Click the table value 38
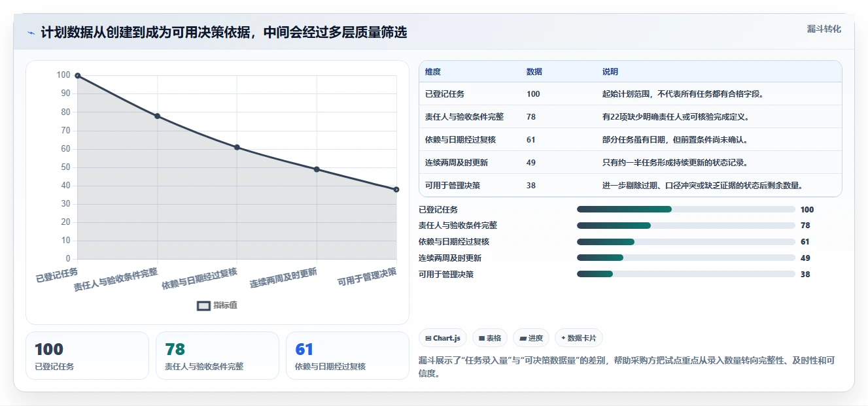This screenshot has height=406, width=868. pos(531,186)
